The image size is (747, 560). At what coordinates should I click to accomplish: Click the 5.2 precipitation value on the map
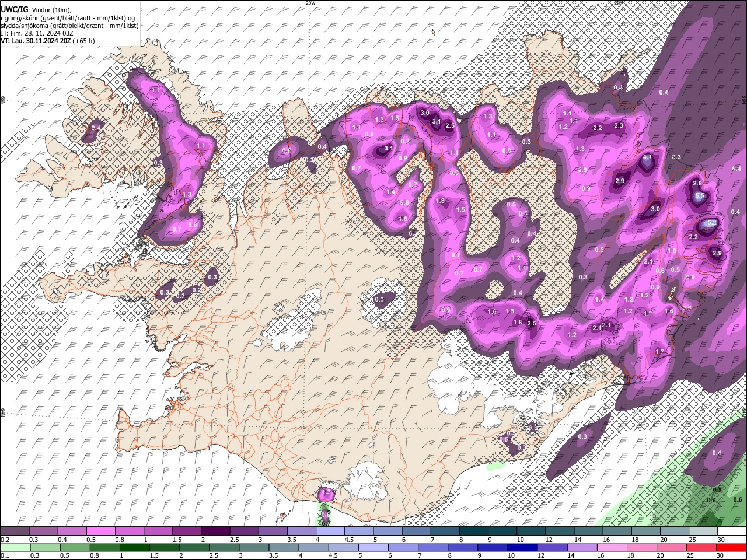coord(711,223)
